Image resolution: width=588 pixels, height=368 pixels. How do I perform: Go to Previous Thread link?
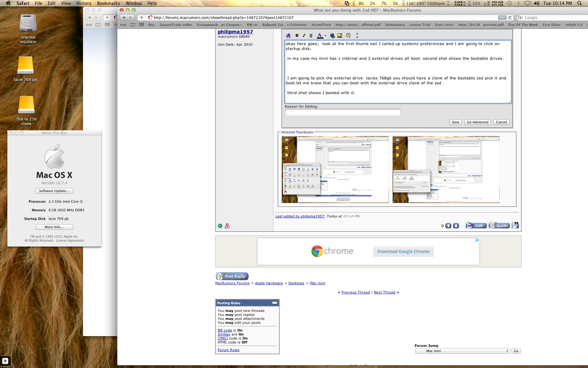coord(356,292)
